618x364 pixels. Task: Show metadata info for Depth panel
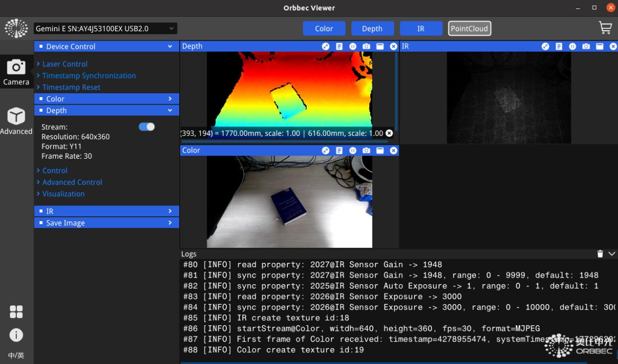pos(339,46)
